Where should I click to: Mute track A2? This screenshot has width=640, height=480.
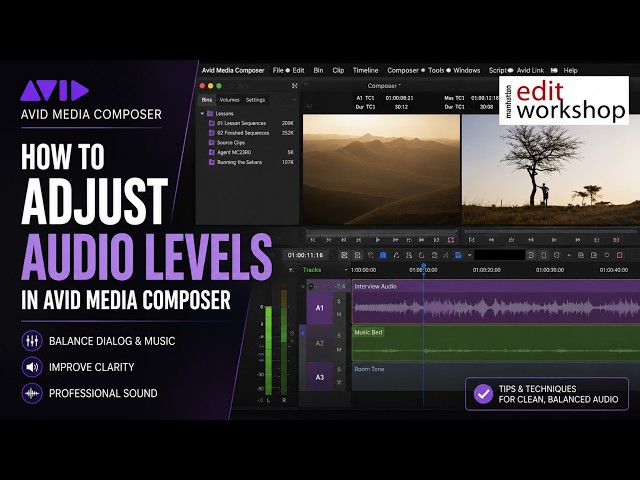coord(339,349)
